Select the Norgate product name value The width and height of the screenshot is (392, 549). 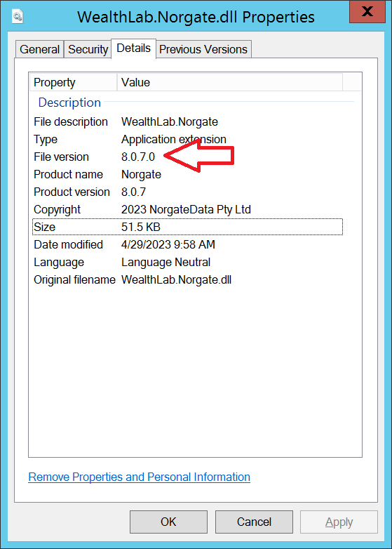pos(141,174)
